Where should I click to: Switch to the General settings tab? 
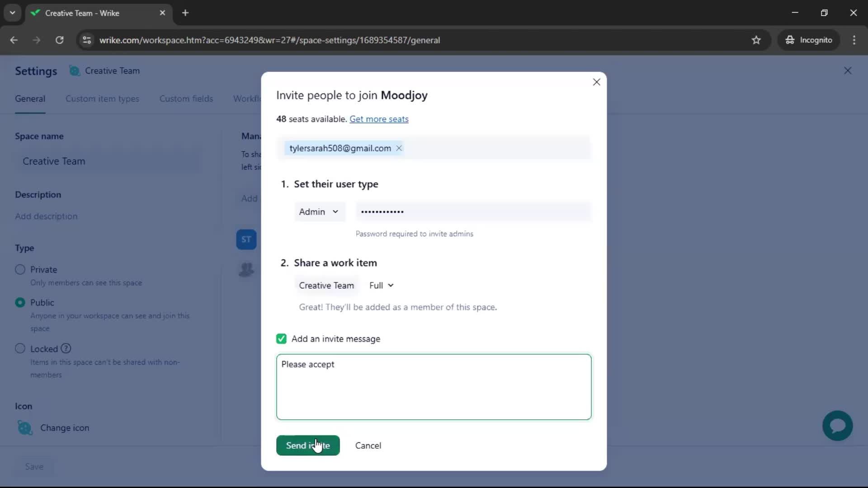[x=30, y=99]
